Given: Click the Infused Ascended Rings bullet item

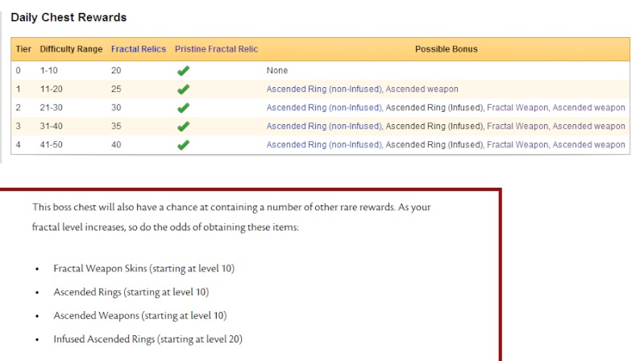Looking at the screenshot, I should pos(147,338).
